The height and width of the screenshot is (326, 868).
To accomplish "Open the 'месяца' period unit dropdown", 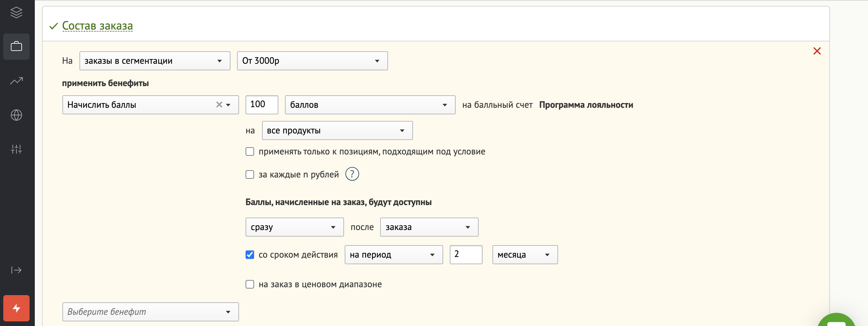I will coord(525,255).
